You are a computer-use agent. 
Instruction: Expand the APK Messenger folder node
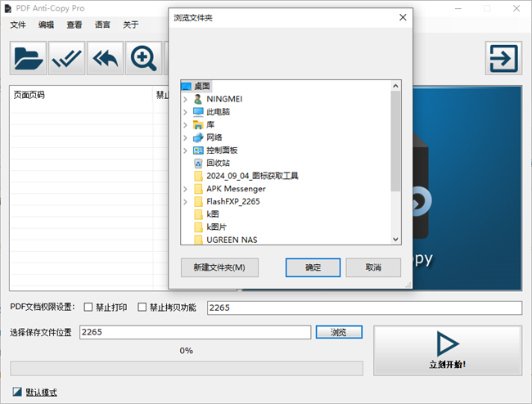click(x=185, y=189)
